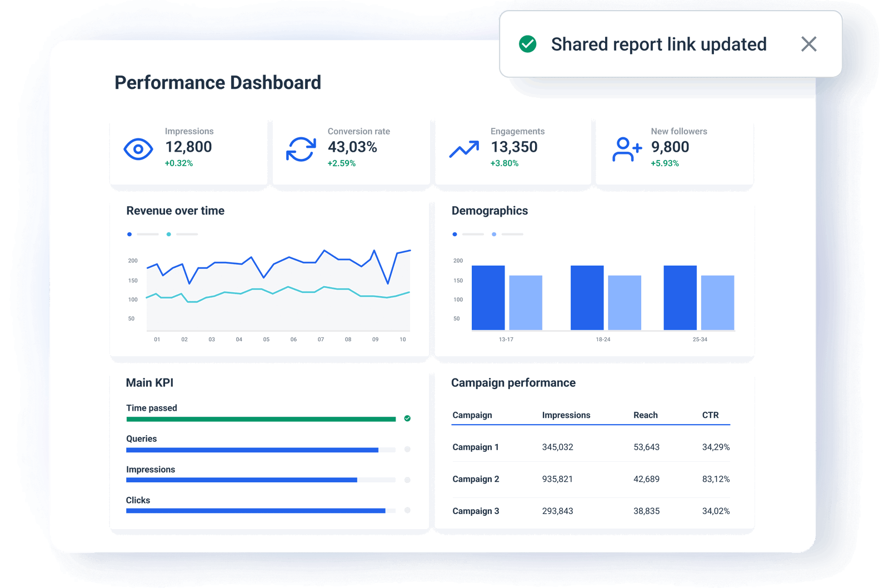Image resolution: width=889 pixels, height=588 pixels.
Task: Click the green checkmark in the notification
Action: point(528,44)
